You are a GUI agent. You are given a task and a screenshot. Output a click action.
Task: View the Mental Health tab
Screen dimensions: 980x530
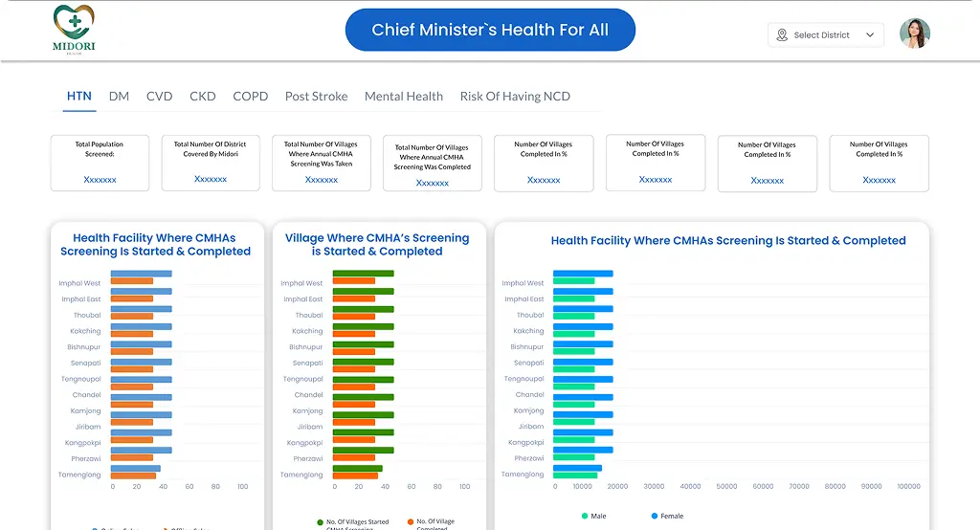click(x=404, y=97)
